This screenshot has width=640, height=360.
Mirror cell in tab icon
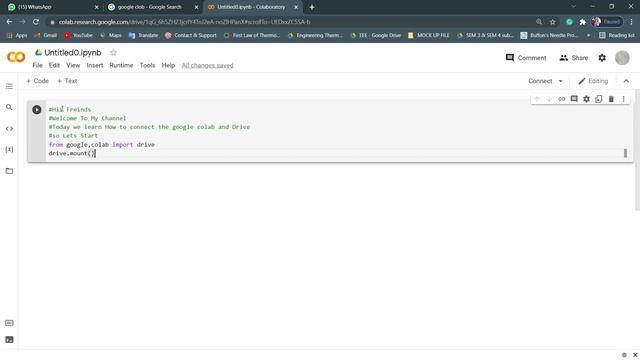coord(599,99)
